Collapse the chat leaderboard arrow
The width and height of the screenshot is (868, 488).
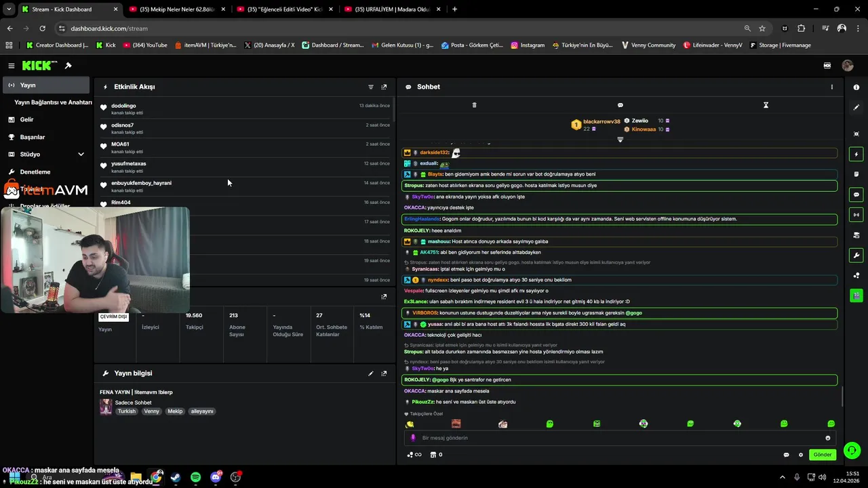[620, 139]
